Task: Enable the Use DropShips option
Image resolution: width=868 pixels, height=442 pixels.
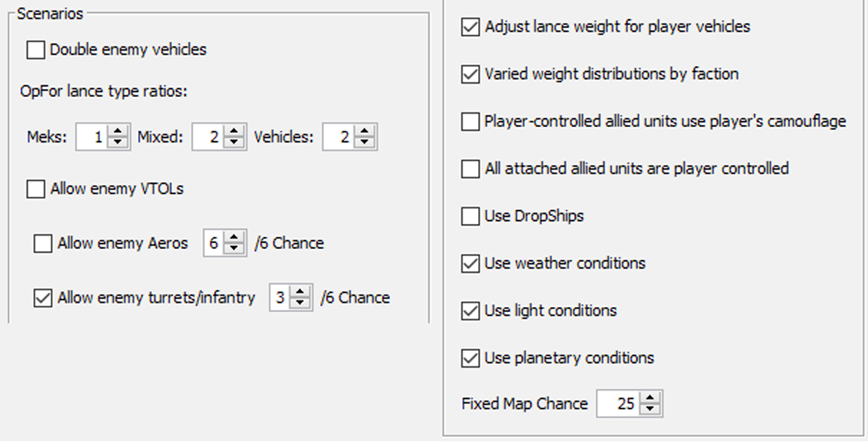Action: click(470, 217)
